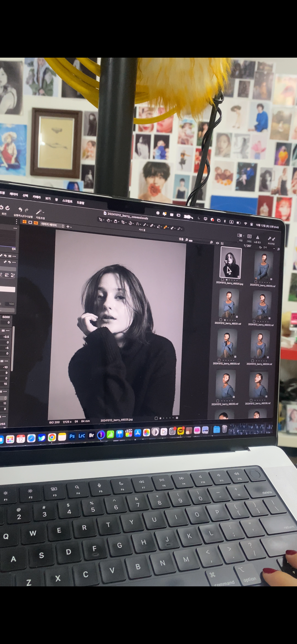Select the 20241012_berry_46034.raf thumbnail
Viewport: 297px width, 644px height.
260,344
